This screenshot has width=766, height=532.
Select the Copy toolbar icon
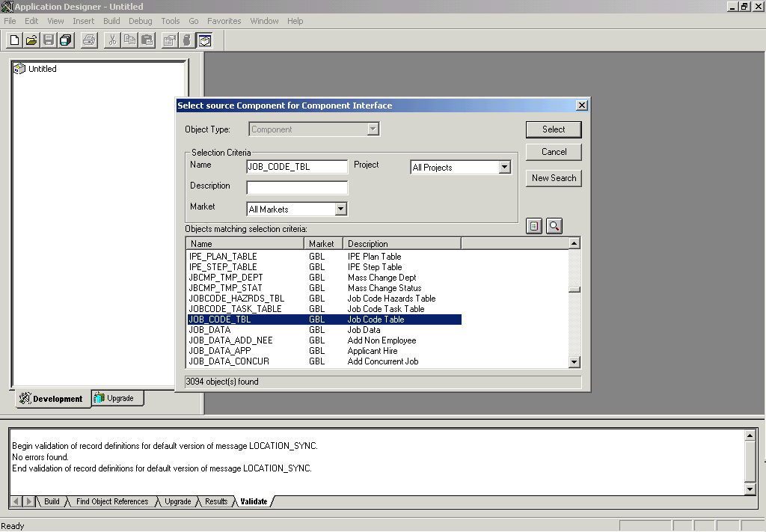pyautogui.click(x=129, y=40)
